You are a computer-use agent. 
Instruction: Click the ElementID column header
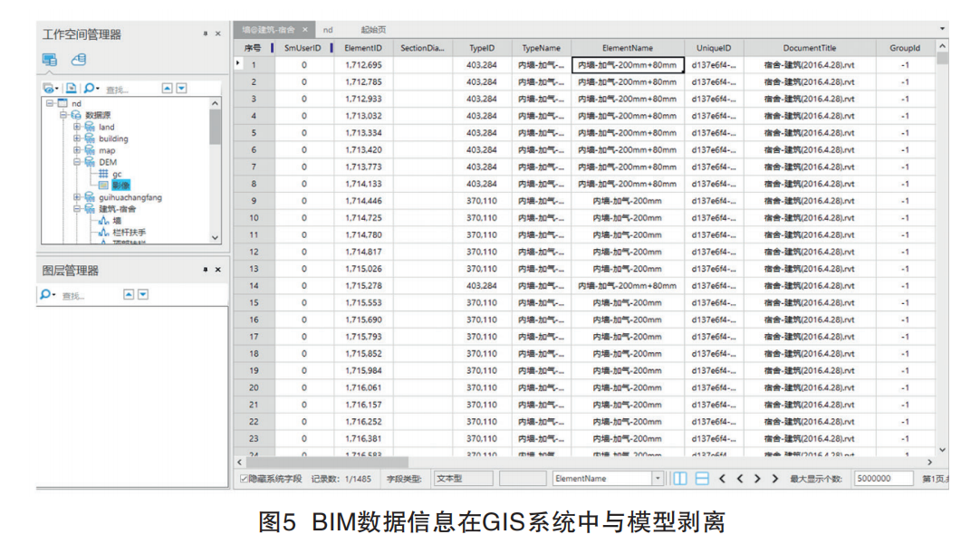point(363,47)
